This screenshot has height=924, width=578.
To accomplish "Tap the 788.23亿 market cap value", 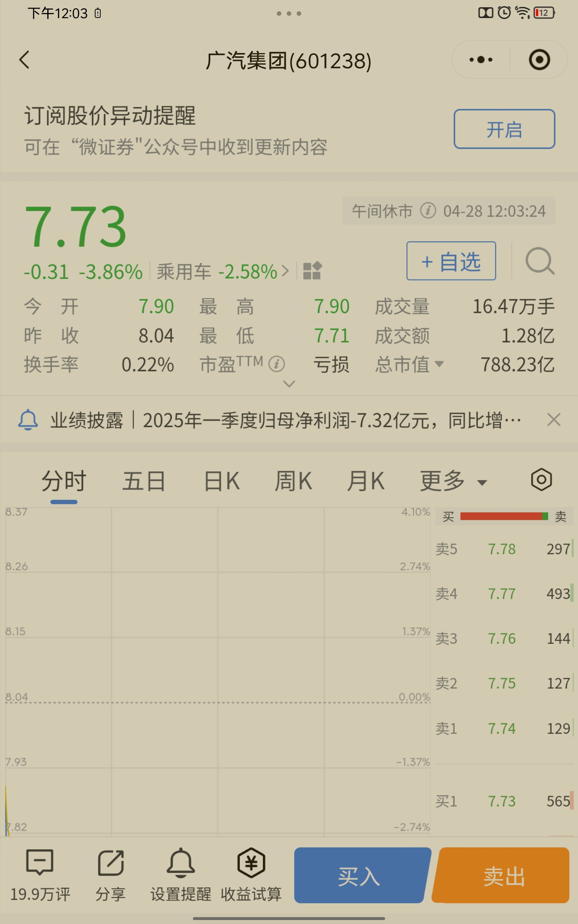I will point(518,364).
